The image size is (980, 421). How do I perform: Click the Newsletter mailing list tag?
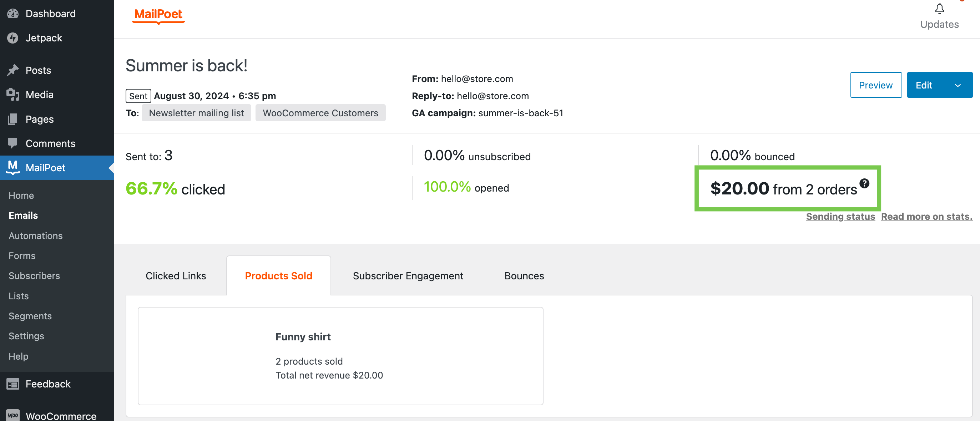point(196,113)
